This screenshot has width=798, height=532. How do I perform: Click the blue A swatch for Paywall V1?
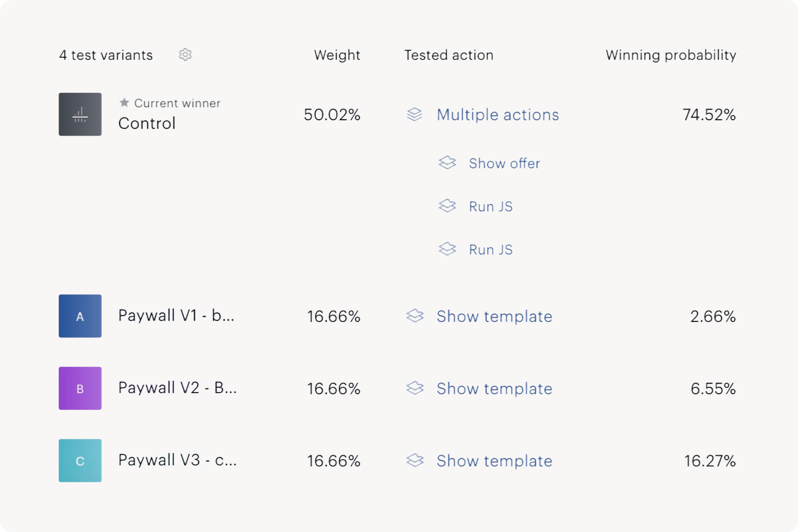click(x=80, y=316)
